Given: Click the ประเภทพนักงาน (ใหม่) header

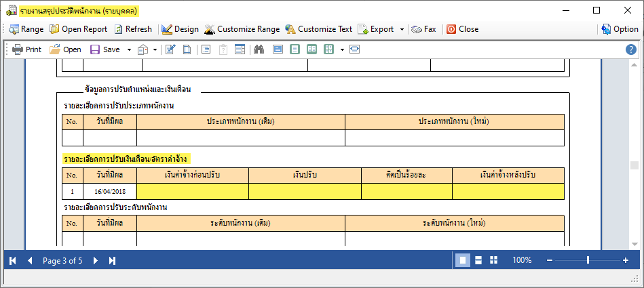Looking at the screenshot, I should point(454,122).
